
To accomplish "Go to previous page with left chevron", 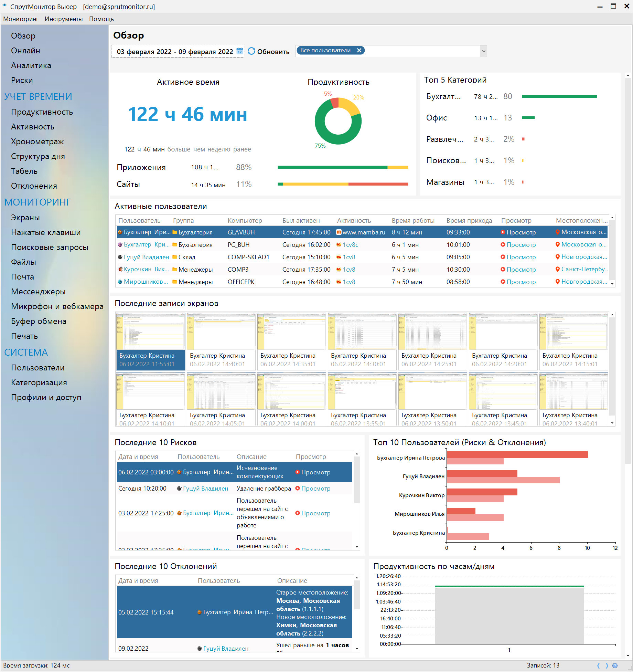I will click(x=599, y=665).
